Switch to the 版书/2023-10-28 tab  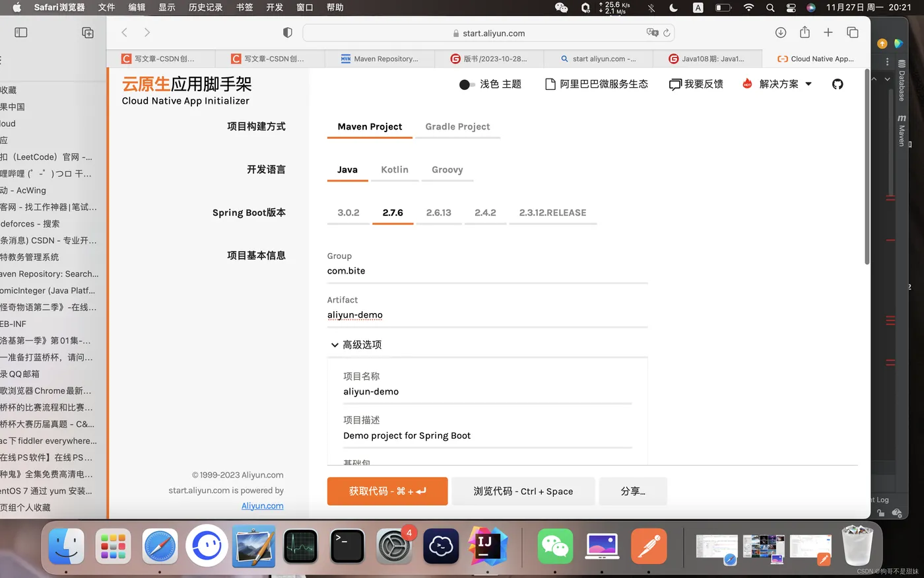click(488, 59)
